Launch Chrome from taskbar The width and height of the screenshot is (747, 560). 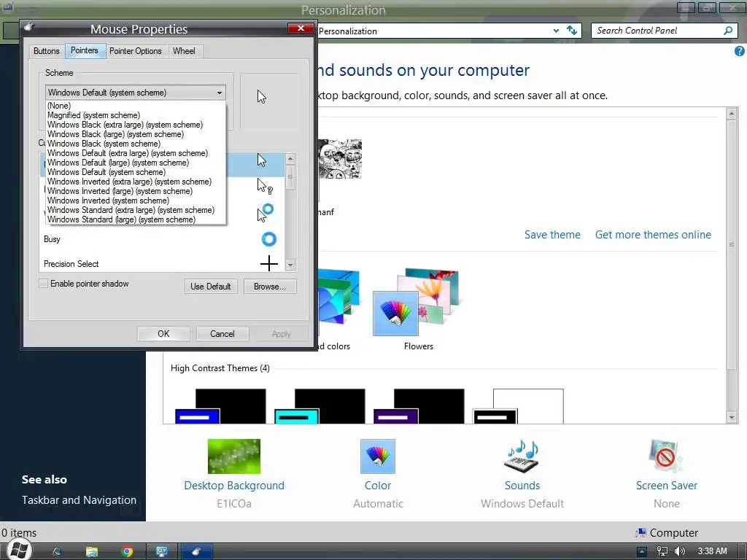click(x=127, y=551)
